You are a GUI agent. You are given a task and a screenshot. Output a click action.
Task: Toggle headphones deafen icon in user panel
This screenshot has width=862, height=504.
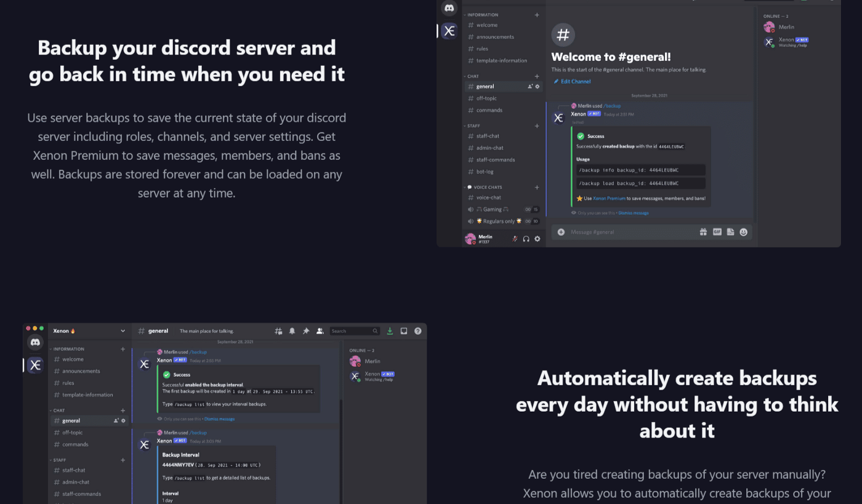click(526, 239)
